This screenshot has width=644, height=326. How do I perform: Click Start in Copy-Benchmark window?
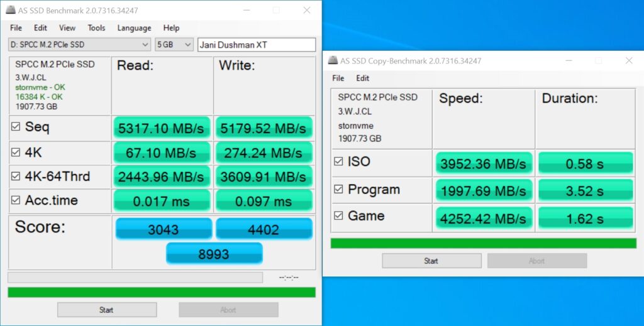[x=431, y=261]
